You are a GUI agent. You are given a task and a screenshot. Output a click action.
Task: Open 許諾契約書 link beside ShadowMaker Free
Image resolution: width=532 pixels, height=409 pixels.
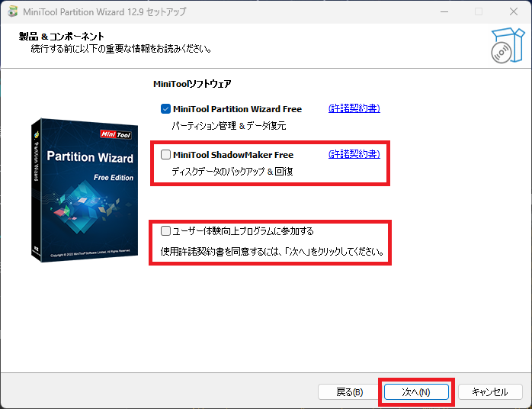click(354, 154)
